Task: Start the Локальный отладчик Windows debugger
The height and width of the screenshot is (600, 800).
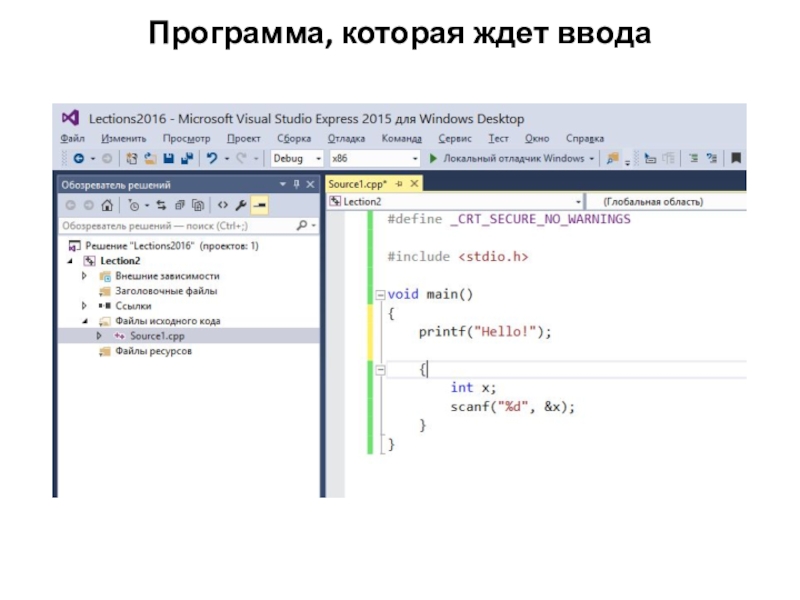Action: (x=507, y=158)
